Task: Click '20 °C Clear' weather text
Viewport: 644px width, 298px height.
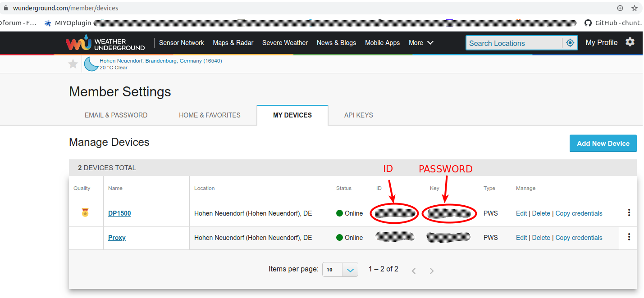Action: 114,68
